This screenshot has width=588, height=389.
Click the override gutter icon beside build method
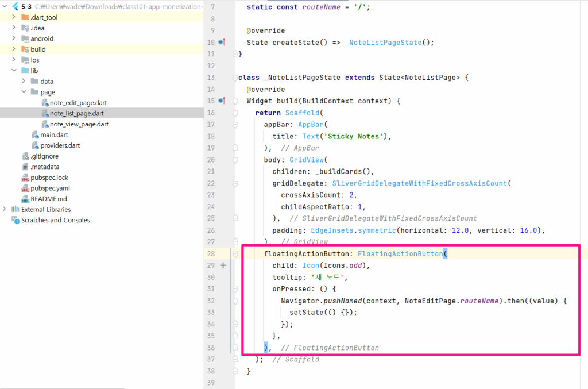point(222,101)
